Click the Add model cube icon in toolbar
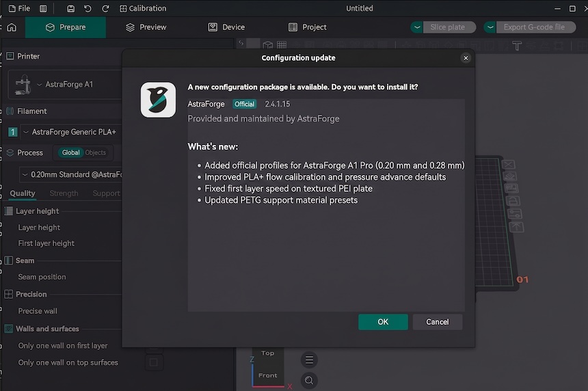The image size is (588, 391). pos(268,45)
